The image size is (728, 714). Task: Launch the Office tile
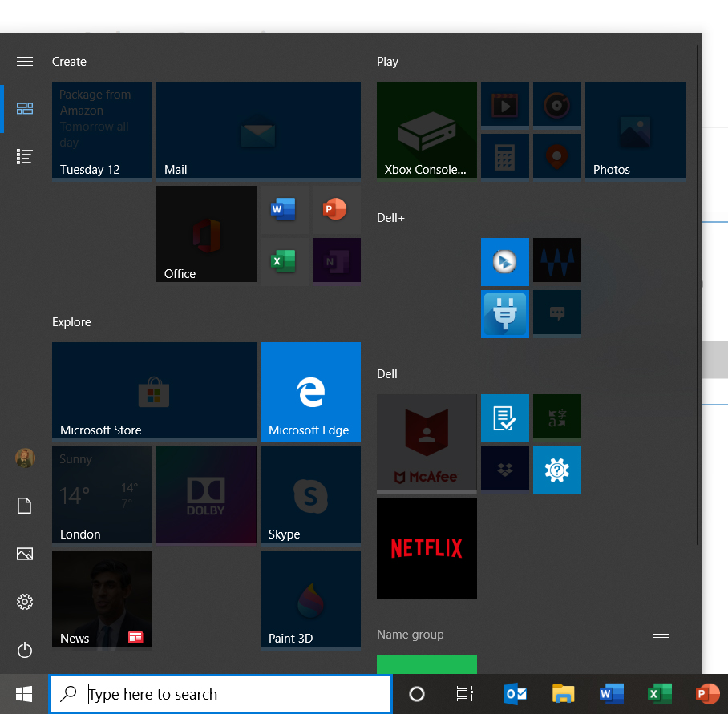tap(206, 234)
